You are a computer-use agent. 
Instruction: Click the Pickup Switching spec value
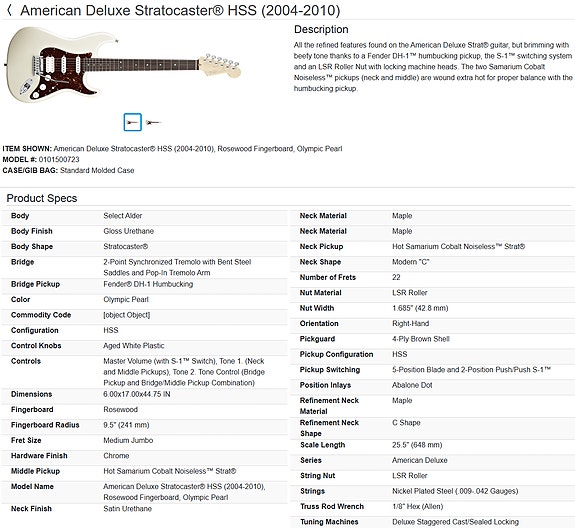(472, 370)
